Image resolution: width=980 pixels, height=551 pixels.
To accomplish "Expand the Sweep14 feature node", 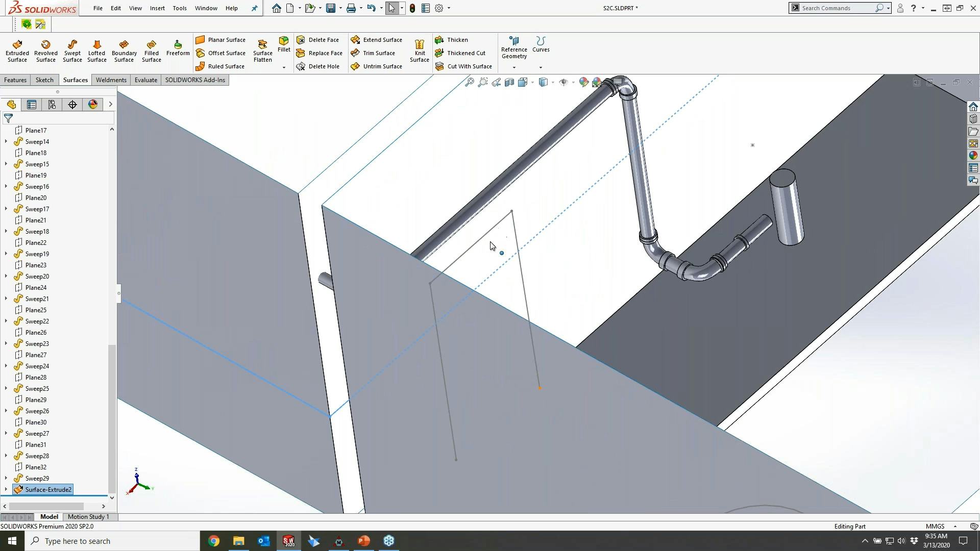I will [x=6, y=142].
